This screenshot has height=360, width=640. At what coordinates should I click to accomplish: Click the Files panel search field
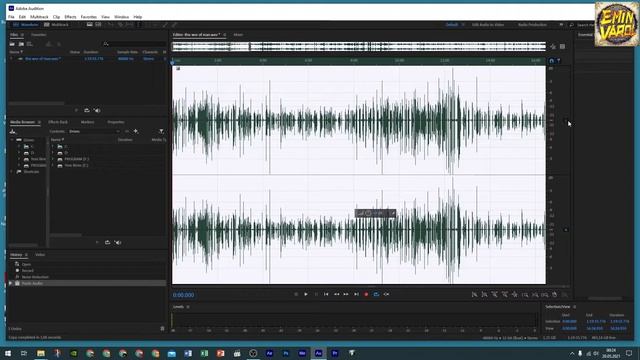[x=135, y=44]
